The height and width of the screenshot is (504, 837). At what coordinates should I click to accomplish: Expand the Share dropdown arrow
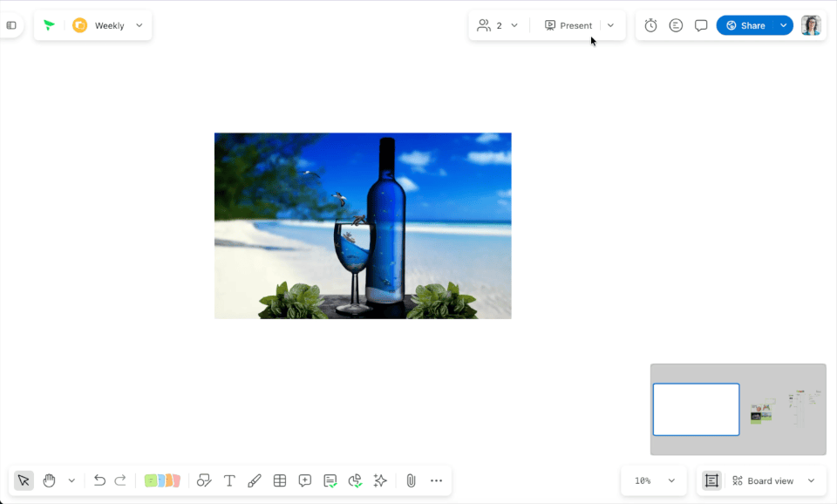point(784,25)
